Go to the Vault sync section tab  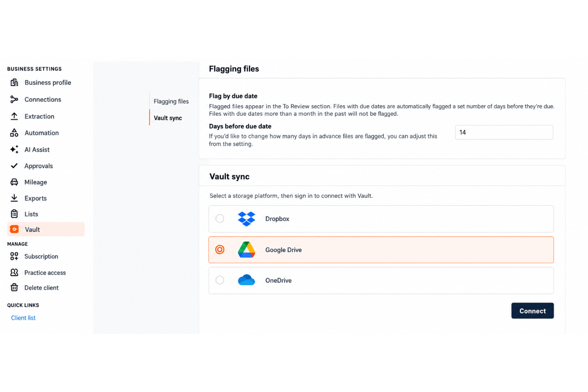(168, 118)
